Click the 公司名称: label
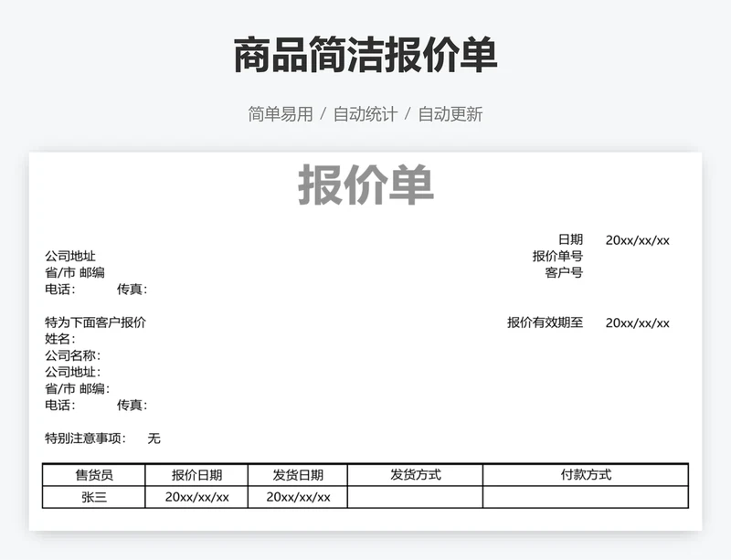This screenshot has height=560, width=731. point(73,355)
